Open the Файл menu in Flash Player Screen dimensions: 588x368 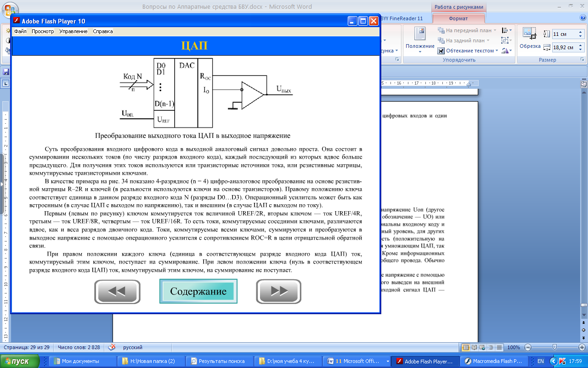(20, 31)
